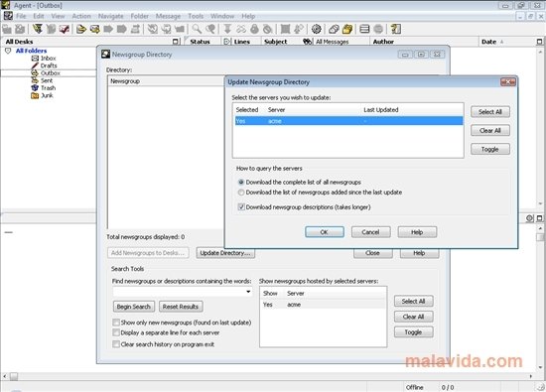
Task: Open the All Messages filter dropdown
Action: [x=332, y=42]
